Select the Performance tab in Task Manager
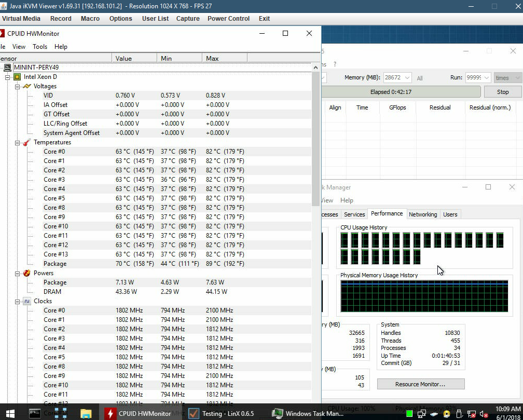The width and height of the screenshot is (523, 420). point(387,214)
